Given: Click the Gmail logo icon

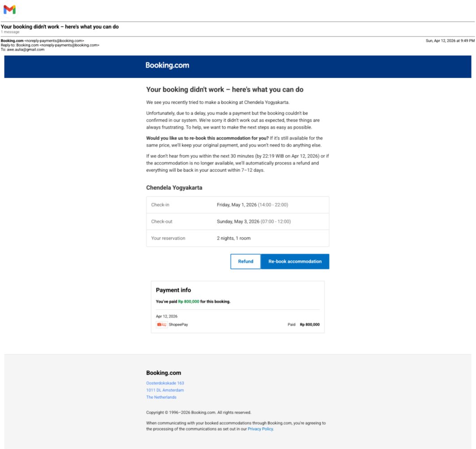Looking at the screenshot, I should click(9, 9).
